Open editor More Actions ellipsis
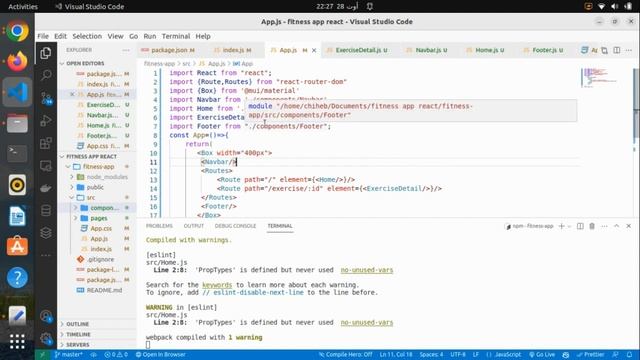640x360 pixels. point(629,50)
